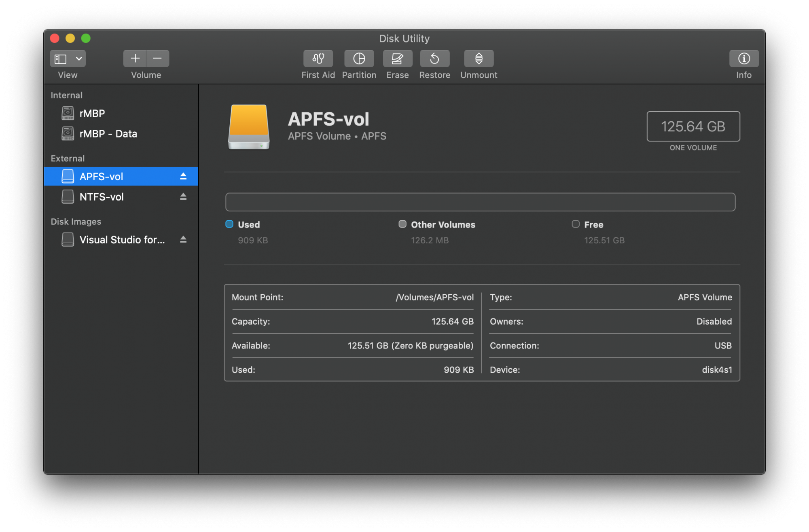The height and width of the screenshot is (532, 809).
Task: Open the View dropdown chevron
Action: click(79, 59)
